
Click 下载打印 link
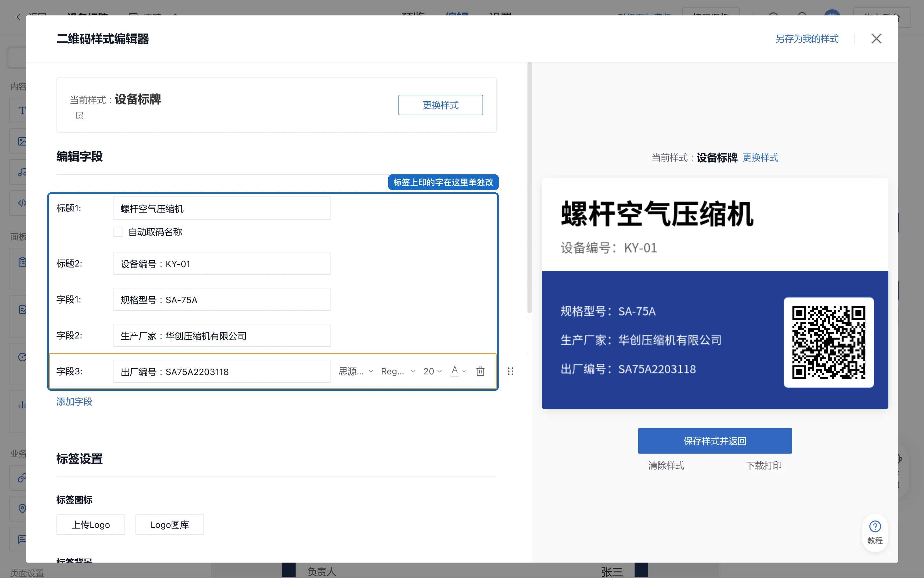click(x=764, y=465)
